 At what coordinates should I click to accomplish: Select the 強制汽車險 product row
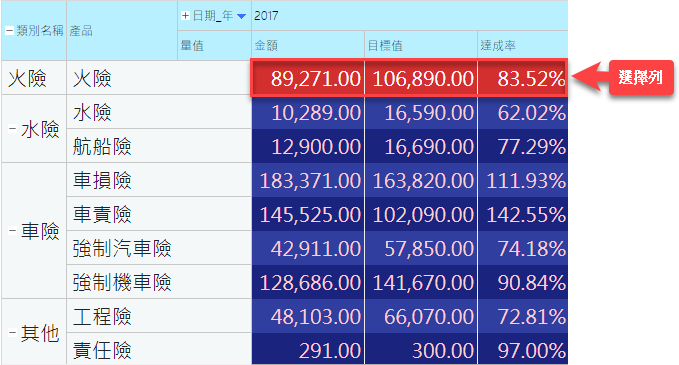(x=159, y=248)
